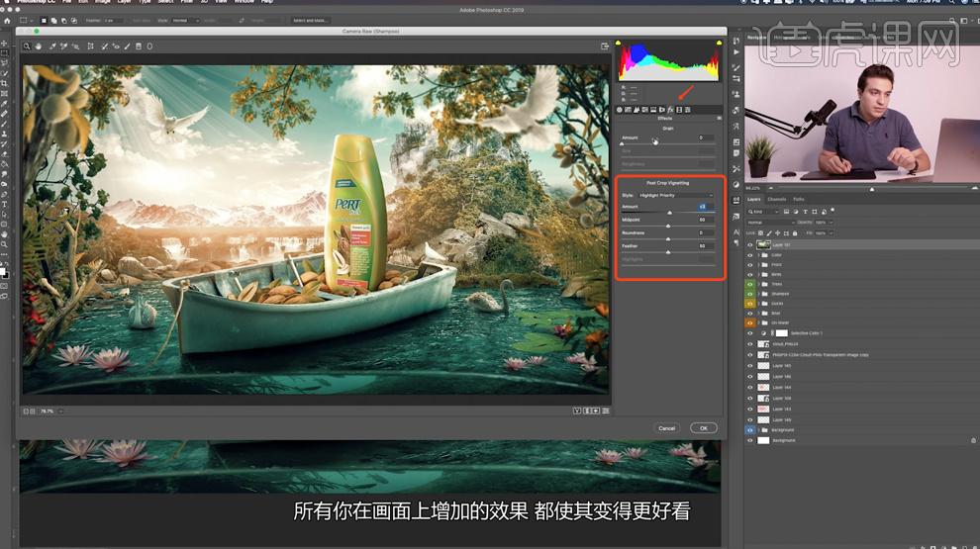Select the White Balance eyedropper tool
This screenshot has width=980, height=549.
pos(52,46)
